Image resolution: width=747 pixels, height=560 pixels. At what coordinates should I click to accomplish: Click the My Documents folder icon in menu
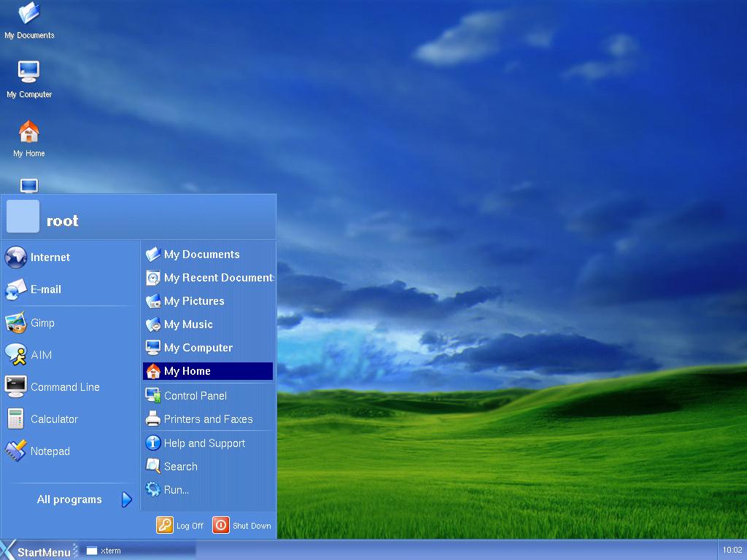(x=153, y=254)
